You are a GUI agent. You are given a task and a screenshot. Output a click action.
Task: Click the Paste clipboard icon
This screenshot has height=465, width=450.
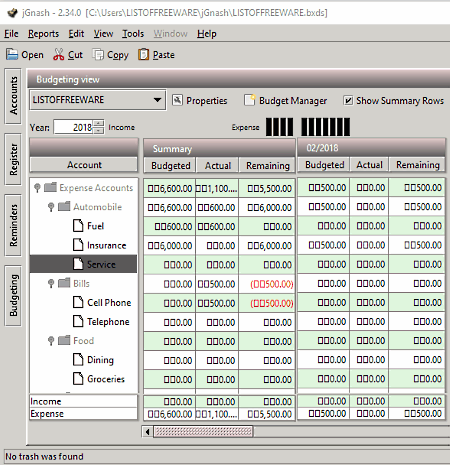click(143, 54)
